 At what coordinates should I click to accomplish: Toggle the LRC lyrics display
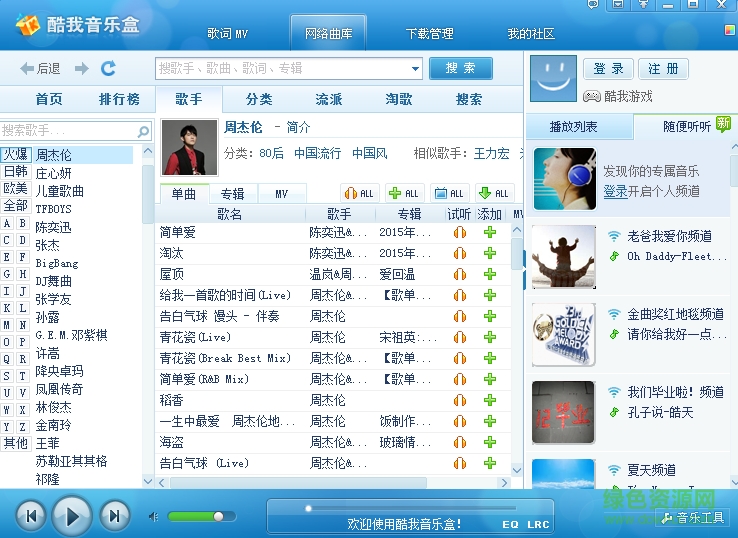[x=538, y=524]
